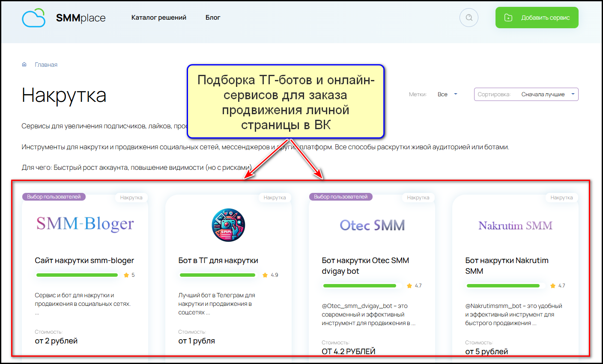Open Каталог решений menu item
Viewport: 603px width, 364px height.
tap(159, 18)
